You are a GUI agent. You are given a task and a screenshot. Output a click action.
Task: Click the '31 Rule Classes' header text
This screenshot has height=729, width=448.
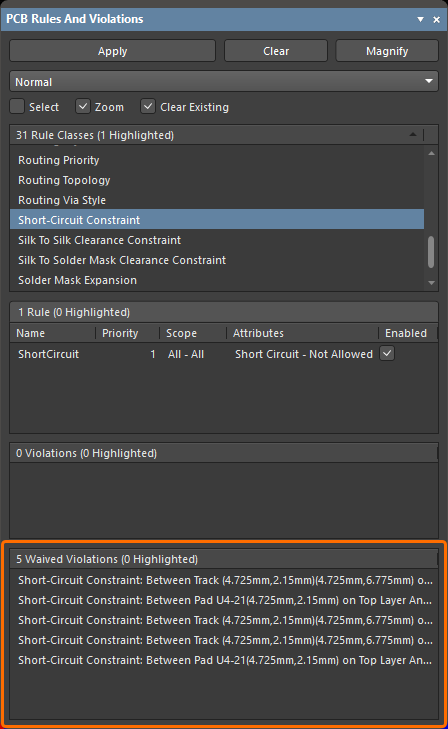(95, 135)
